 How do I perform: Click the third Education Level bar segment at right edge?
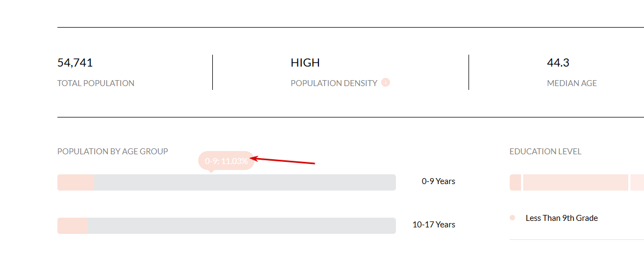pos(637,182)
